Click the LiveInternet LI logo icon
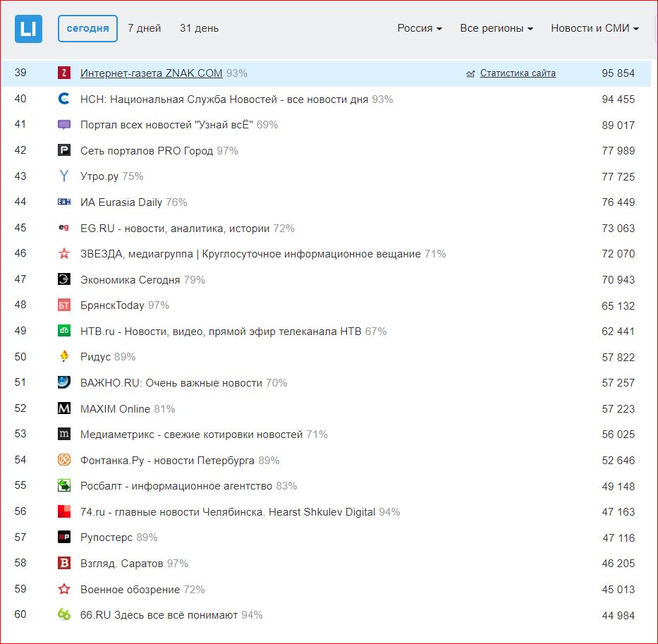The height and width of the screenshot is (644, 658). point(28,29)
